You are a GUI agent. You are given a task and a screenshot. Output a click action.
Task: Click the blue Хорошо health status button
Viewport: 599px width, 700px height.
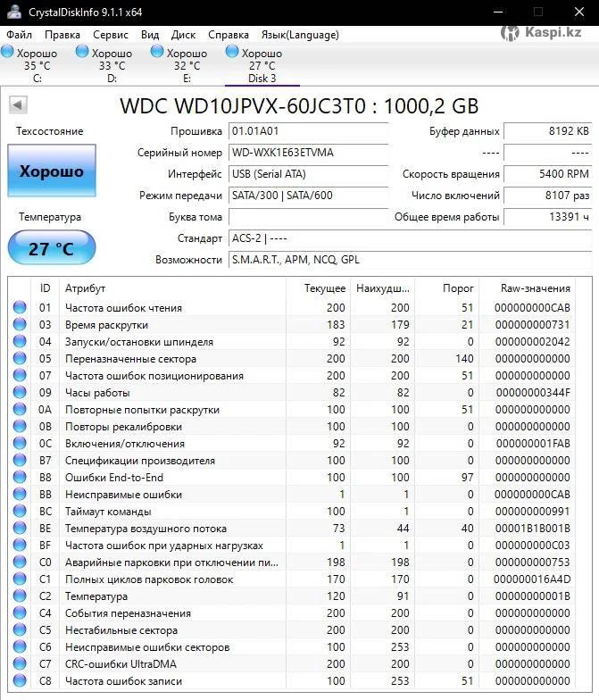coord(52,171)
